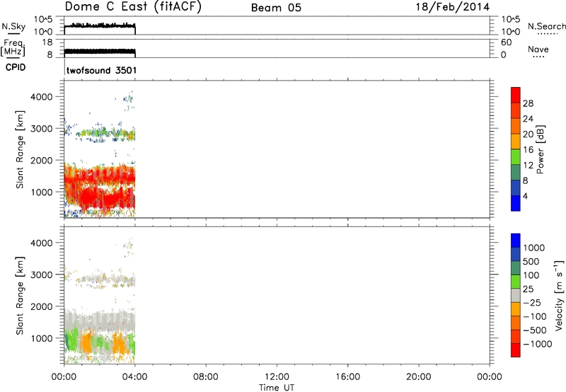The image size is (566, 392).
Task: Click the red swatch on the power colorbar
Action: click(x=516, y=96)
